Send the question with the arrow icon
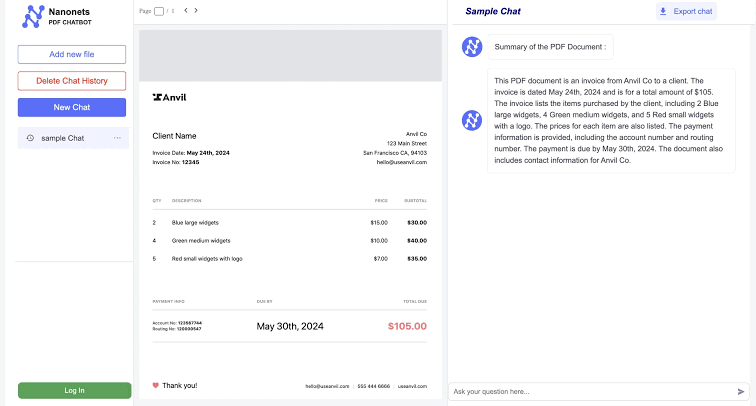 point(741,392)
